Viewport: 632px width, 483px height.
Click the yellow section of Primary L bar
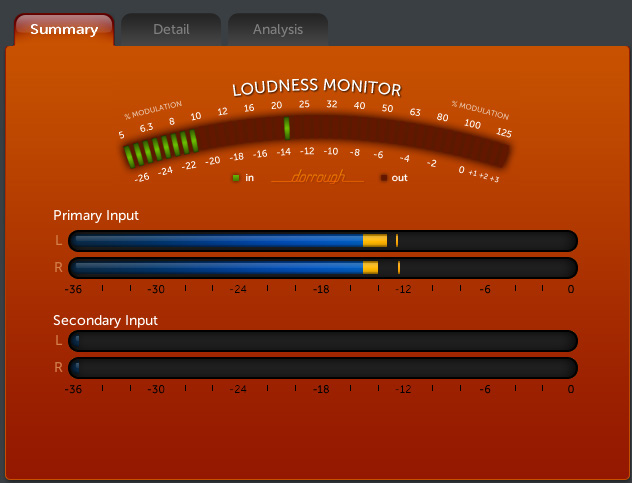(x=375, y=241)
